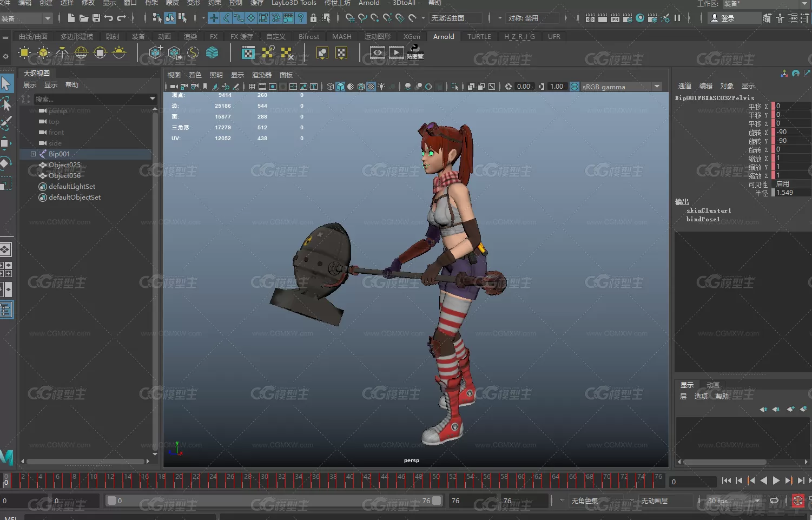Click the 旋转 X value field -90
This screenshot has height=520, width=812.
click(794, 132)
